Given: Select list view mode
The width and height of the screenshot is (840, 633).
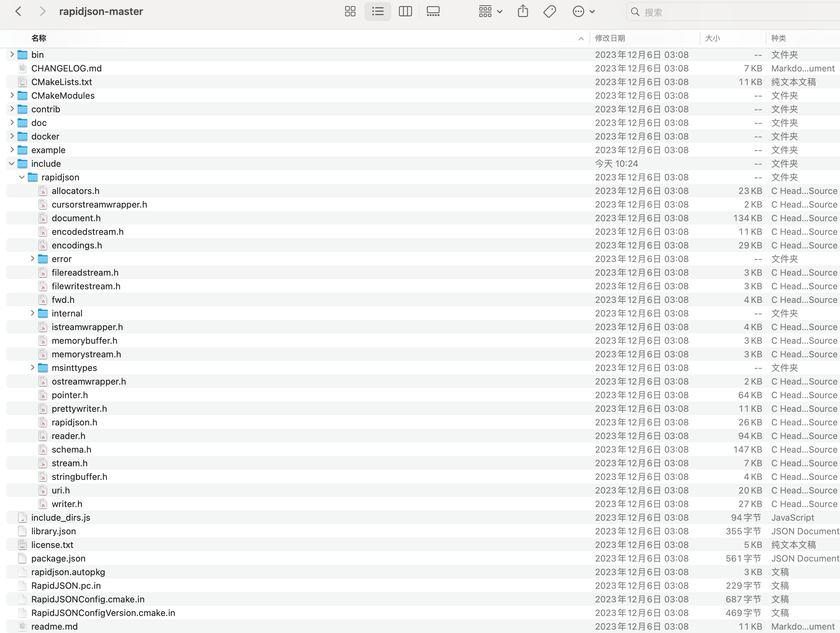Looking at the screenshot, I should [x=377, y=11].
